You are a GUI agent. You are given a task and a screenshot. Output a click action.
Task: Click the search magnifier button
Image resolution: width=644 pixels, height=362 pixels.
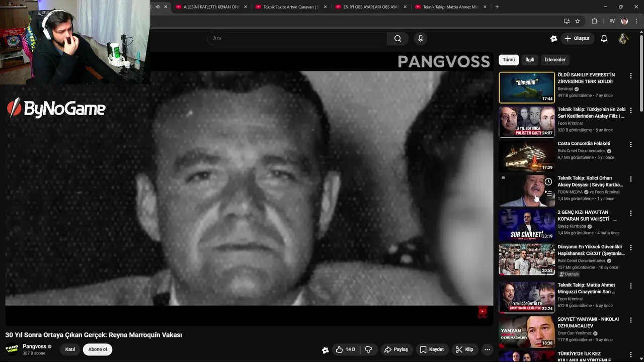397,38
